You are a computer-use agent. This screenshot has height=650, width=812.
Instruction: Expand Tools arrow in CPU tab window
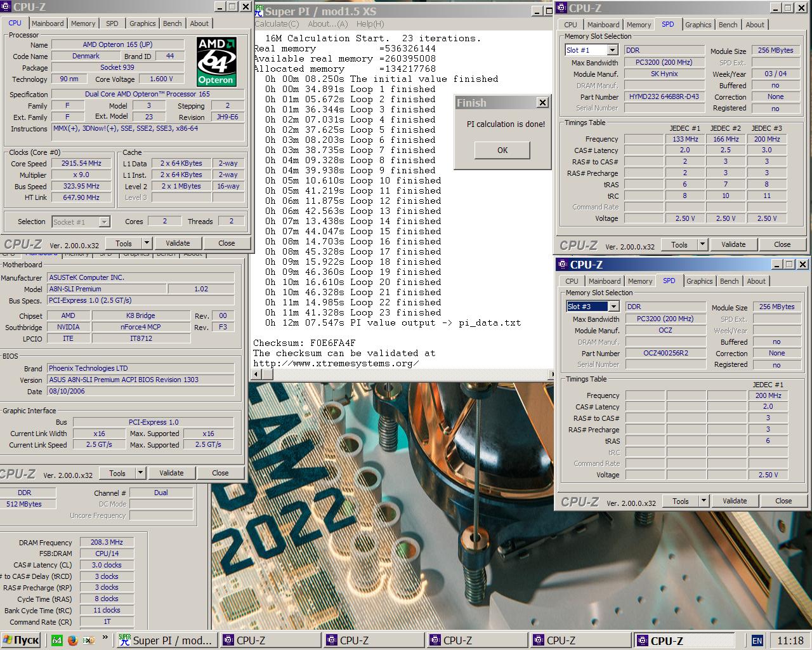[147, 243]
